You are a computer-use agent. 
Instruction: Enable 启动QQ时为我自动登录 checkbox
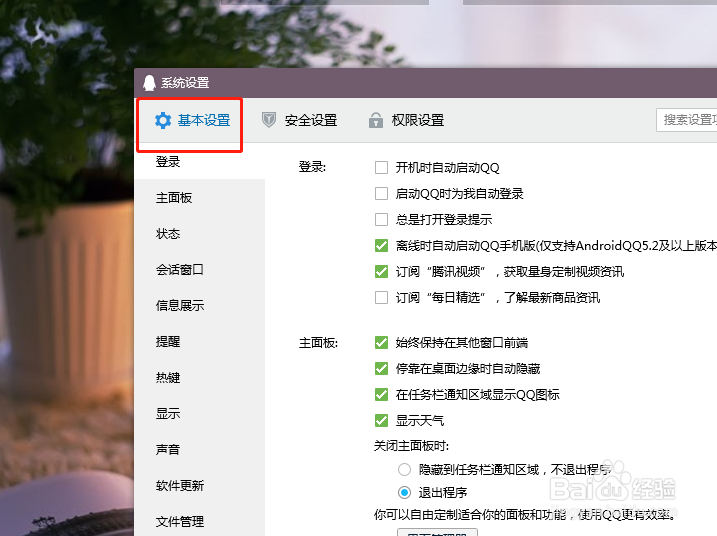381,193
